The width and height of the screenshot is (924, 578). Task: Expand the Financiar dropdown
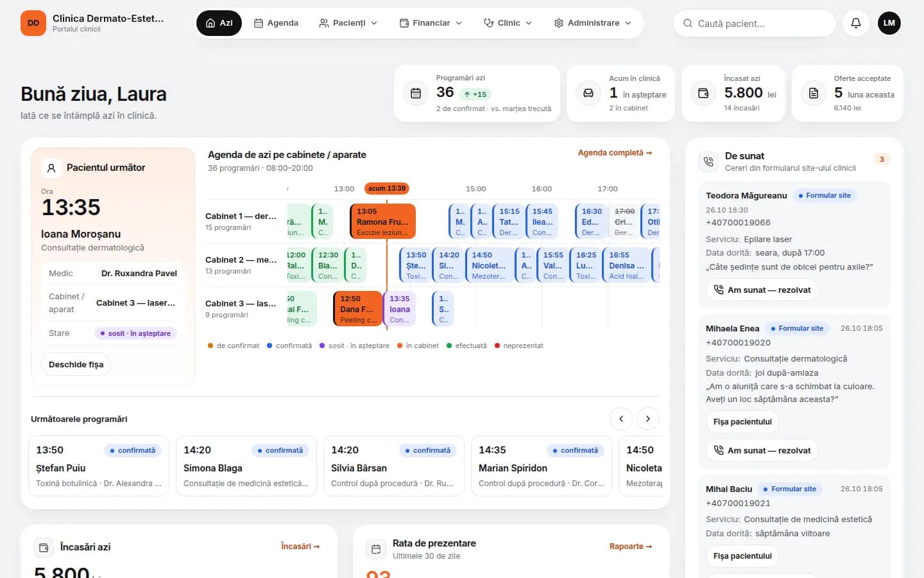[x=431, y=23]
